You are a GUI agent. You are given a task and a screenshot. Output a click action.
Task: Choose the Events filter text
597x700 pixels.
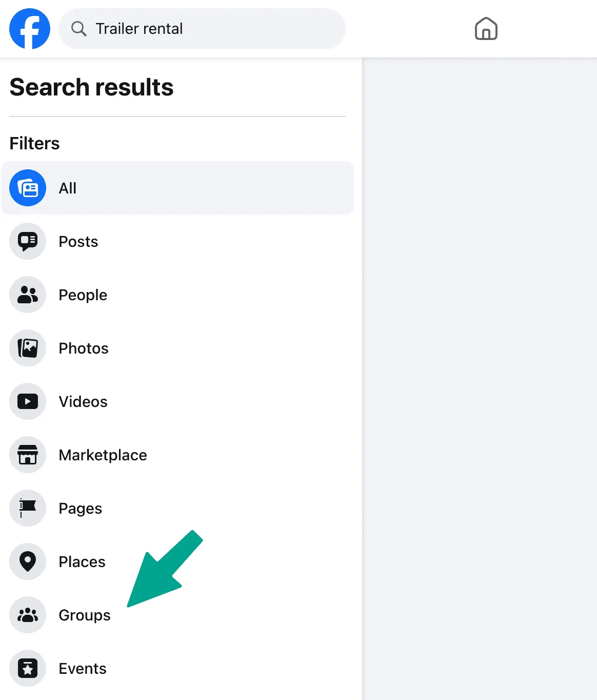click(x=83, y=669)
